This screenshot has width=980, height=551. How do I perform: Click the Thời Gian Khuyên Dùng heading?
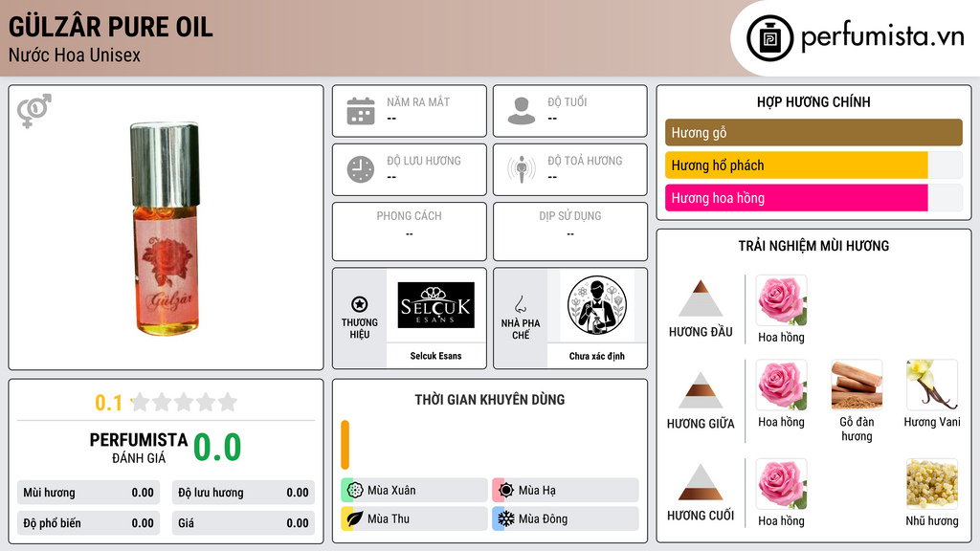tap(490, 400)
